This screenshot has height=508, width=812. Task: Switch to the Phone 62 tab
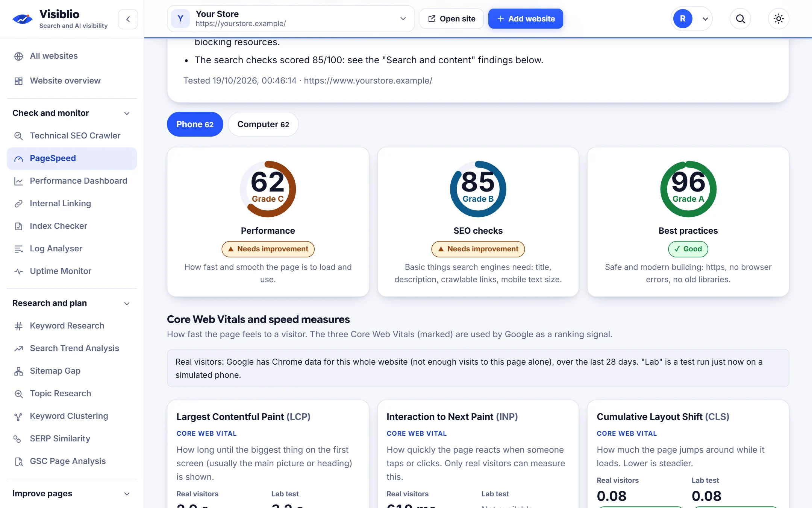click(195, 124)
